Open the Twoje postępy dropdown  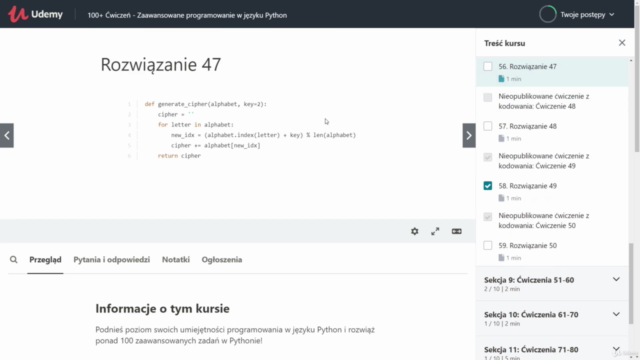click(587, 15)
